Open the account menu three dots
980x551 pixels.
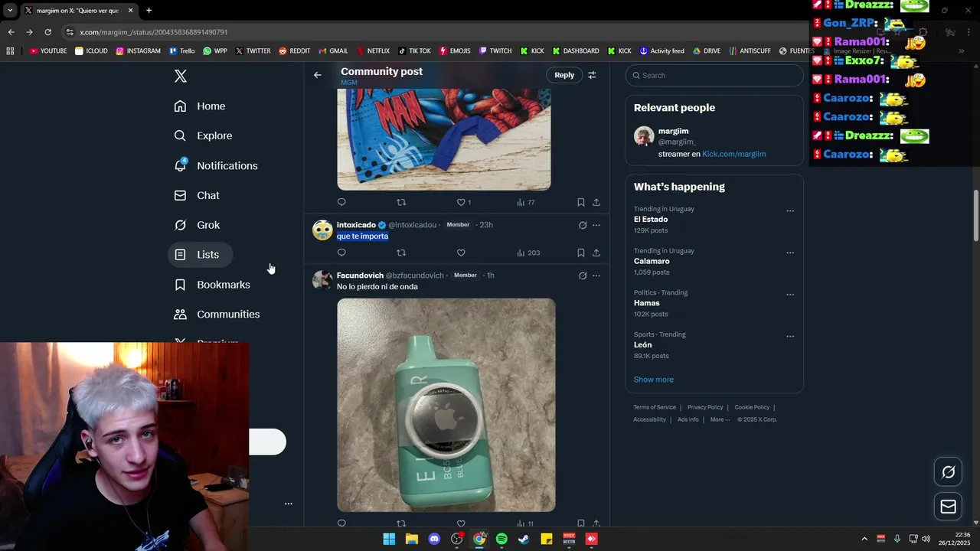point(289,504)
